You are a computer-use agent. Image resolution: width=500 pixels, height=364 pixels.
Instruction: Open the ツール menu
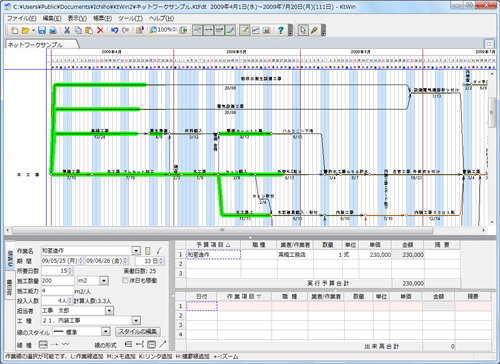(130, 18)
